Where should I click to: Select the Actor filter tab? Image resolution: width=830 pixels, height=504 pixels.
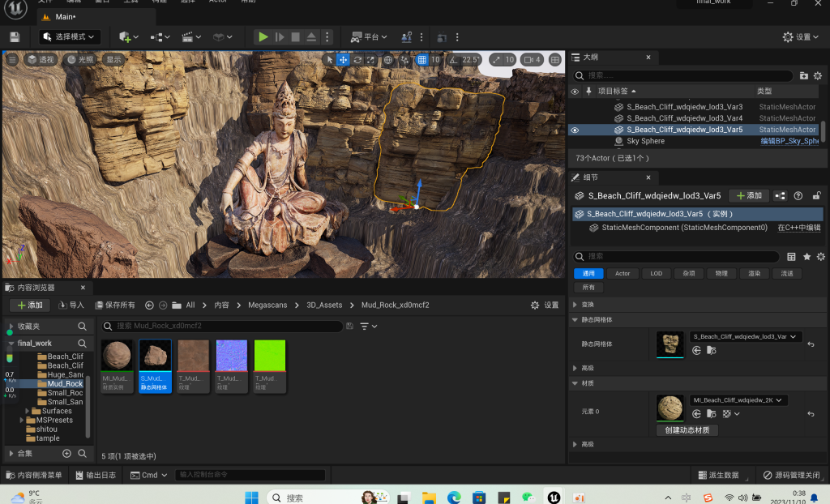(x=622, y=274)
